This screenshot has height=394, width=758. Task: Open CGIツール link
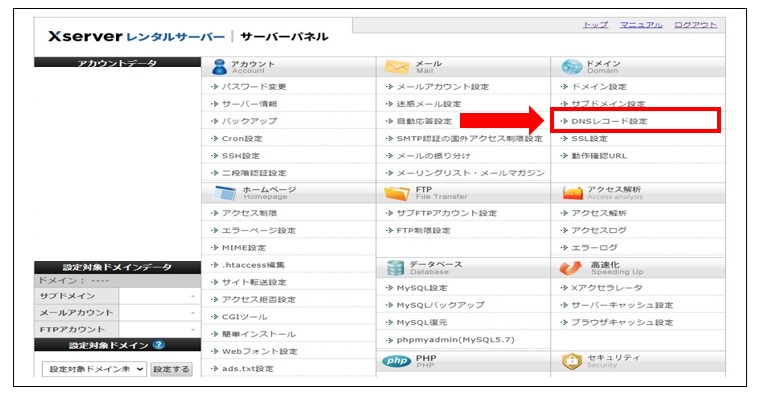(x=244, y=317)
